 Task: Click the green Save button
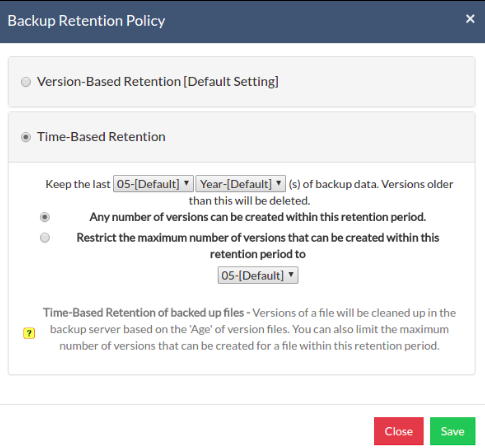(452, 431)
